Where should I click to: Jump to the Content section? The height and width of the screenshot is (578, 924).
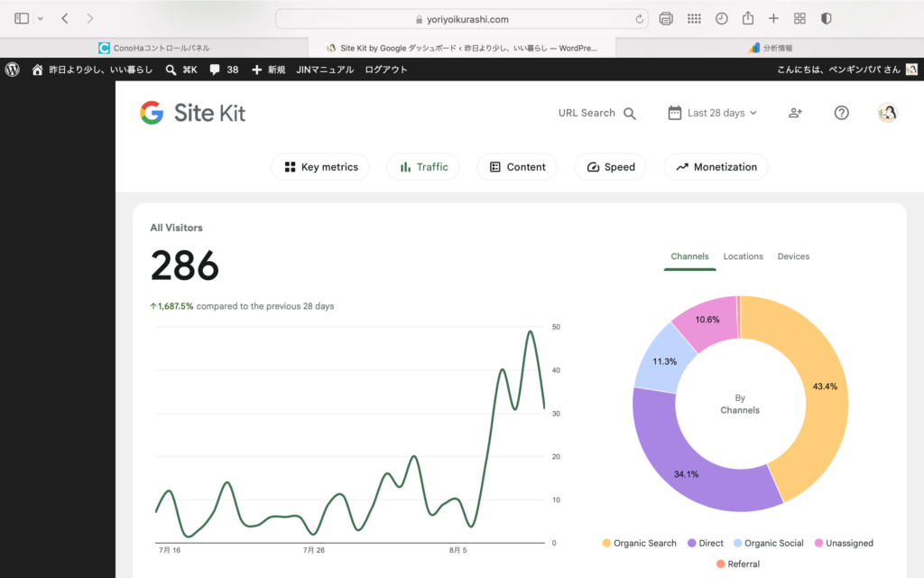point(517,167)
